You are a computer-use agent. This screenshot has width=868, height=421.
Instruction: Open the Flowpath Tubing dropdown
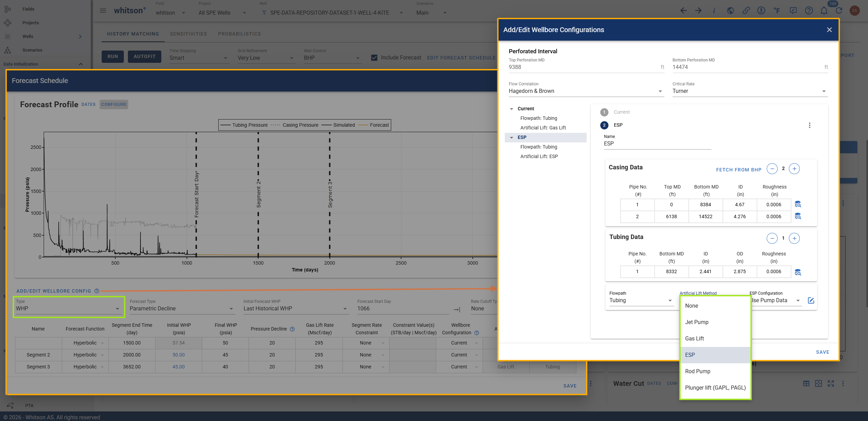641,300
